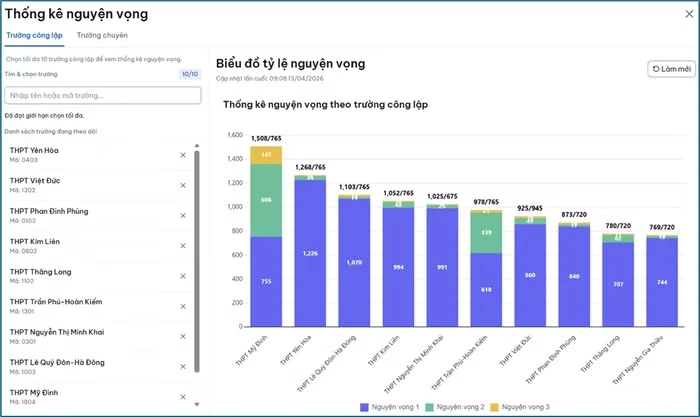The height and width of the screenshot is (417, 700).
Task: Click the THPT Mỹ Đình purple bar segment
Action: (x=266, y=282)
